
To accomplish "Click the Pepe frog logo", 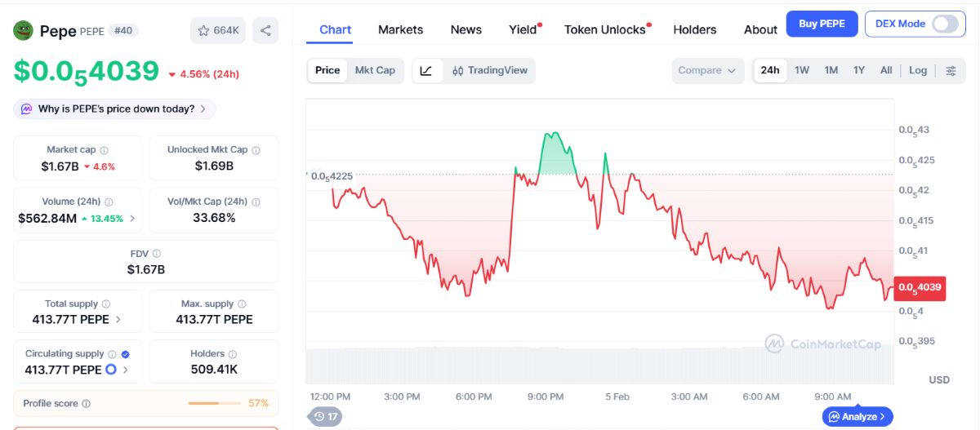I will (x=23, y=31).
